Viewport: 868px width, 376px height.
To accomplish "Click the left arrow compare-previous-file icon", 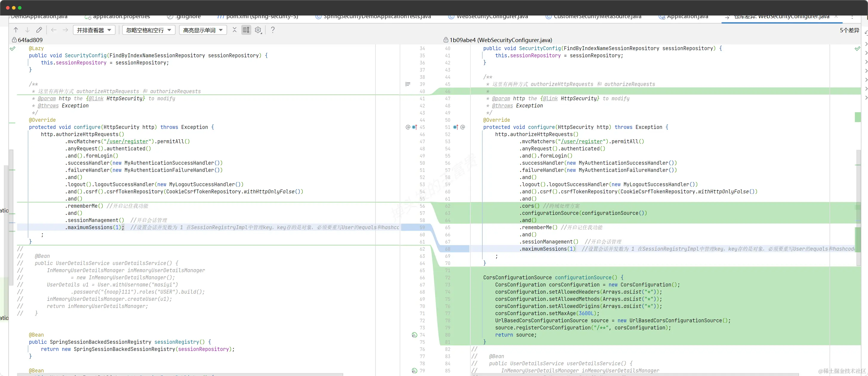I will pyautogui.click(x=53, y=30).
